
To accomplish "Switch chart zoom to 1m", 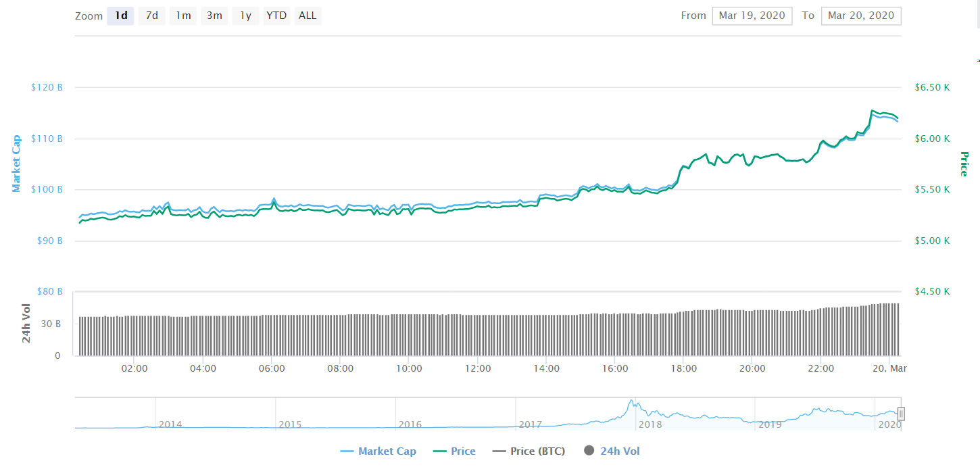I will [183, 16].
